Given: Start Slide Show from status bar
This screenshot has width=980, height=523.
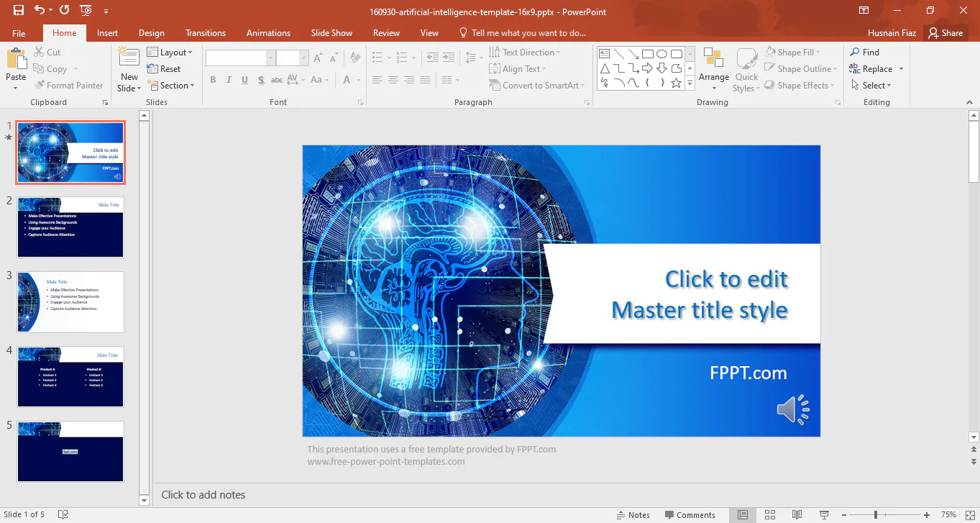Looking at the screenshot, I should click(x=824, y=514).
